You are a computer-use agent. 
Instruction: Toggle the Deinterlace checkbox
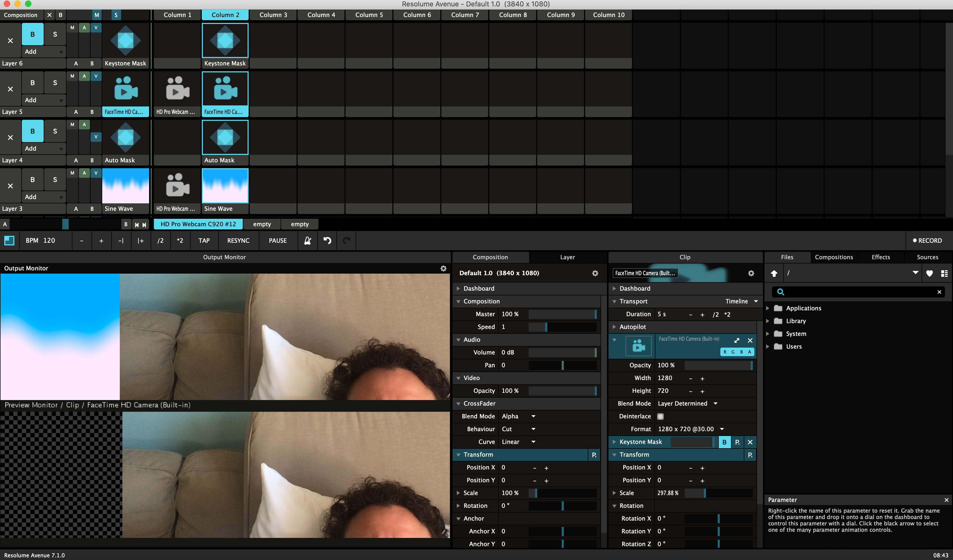[x=660, y=416]
